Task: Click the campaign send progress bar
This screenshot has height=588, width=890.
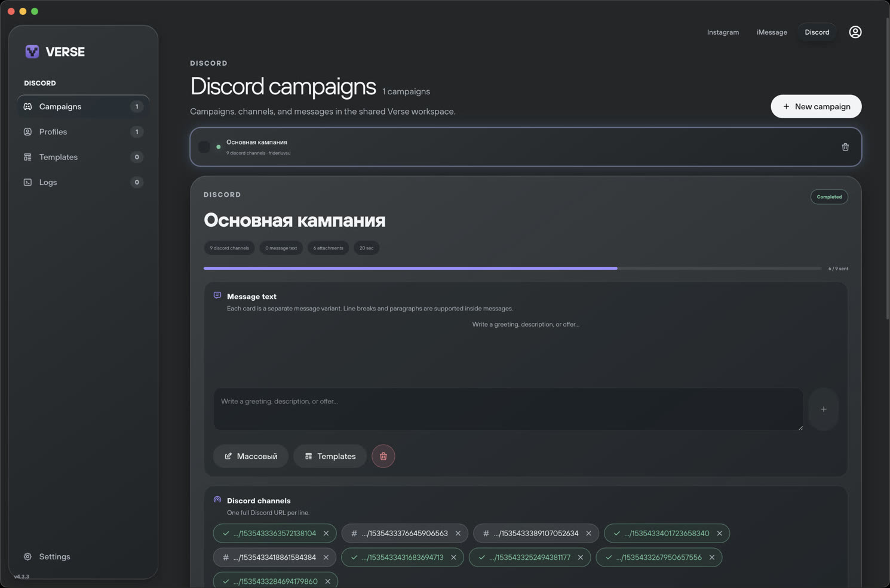Action: (x=512, y=269)
